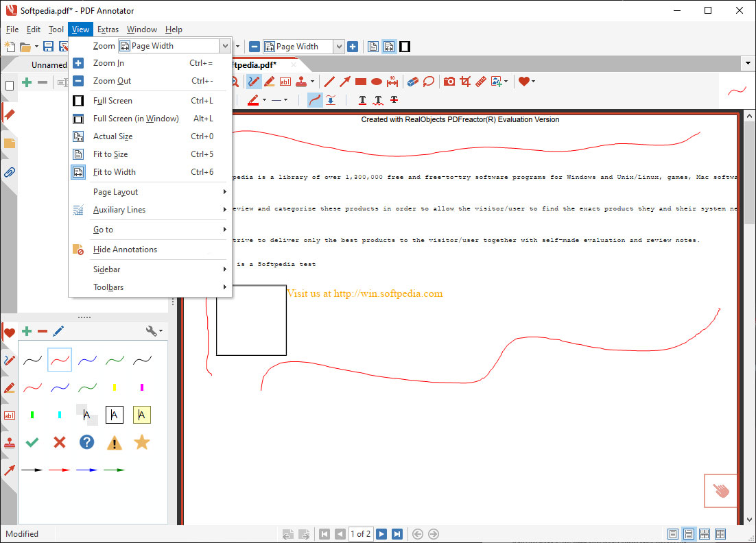Viewport: 756px width, 543px height.
Task: Expand the Page Layout submenu
Action: tap(115, 192)
